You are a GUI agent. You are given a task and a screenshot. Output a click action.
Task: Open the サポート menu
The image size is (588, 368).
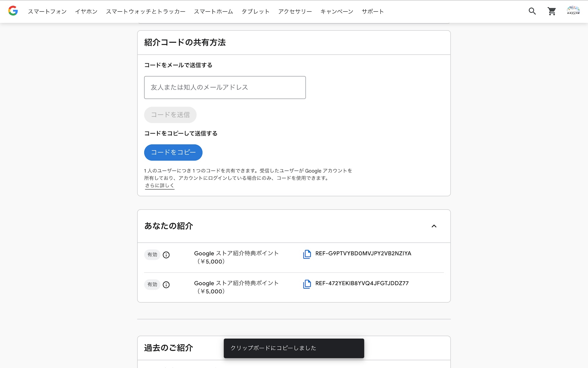[x=372, y=12]
